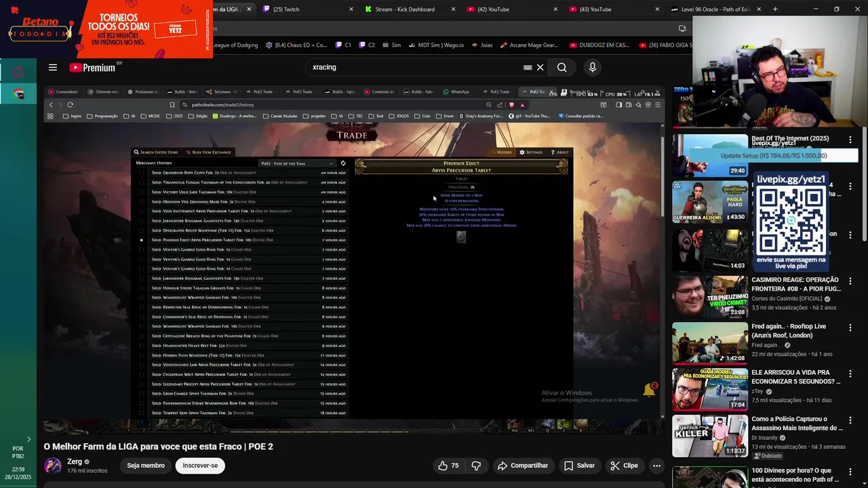Expand the left sidebar arrow above POR

[x=28, y=439]
